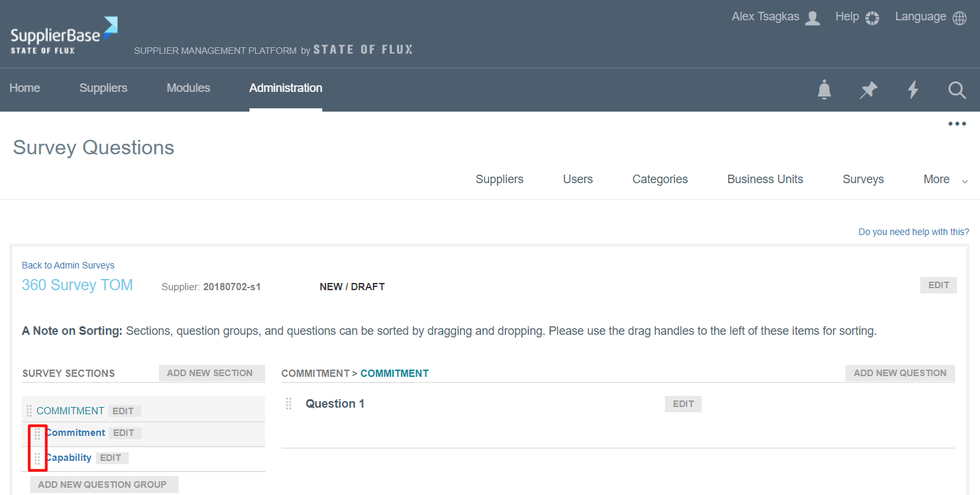Select the COMMITMENT survey section
This screenshot has width=980, height=495.
pos(70,411)
